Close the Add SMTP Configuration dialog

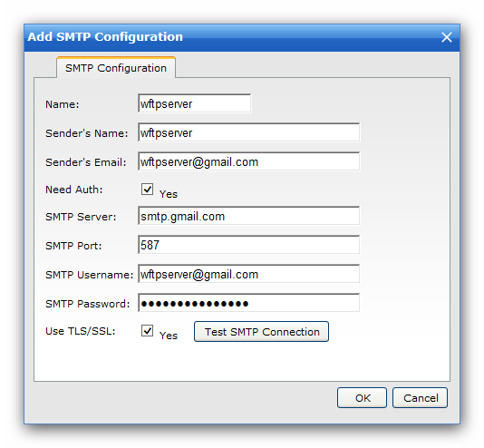tap(446, 37)
